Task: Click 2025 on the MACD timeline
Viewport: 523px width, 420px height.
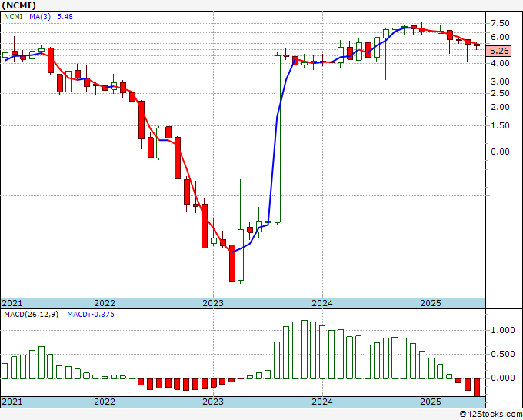Action: pos(430,402)
